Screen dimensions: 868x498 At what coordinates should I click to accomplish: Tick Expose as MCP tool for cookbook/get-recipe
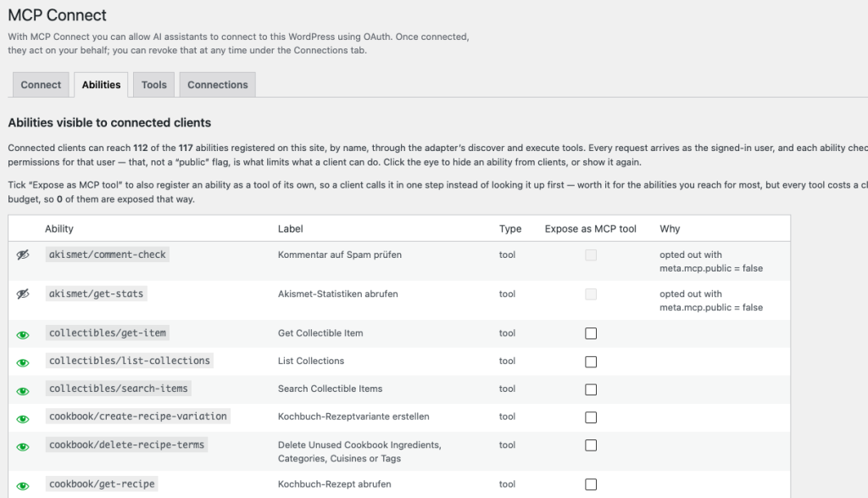[591, 484]
